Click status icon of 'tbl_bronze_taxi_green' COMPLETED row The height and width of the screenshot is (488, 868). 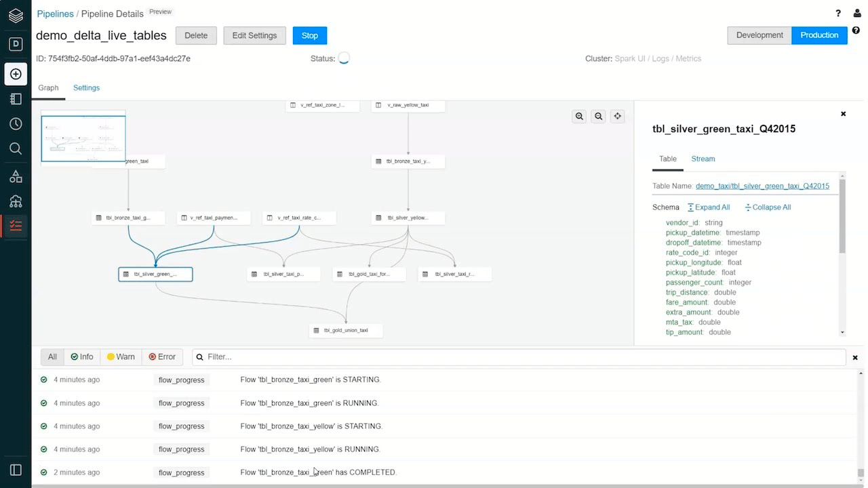point(44,472)
